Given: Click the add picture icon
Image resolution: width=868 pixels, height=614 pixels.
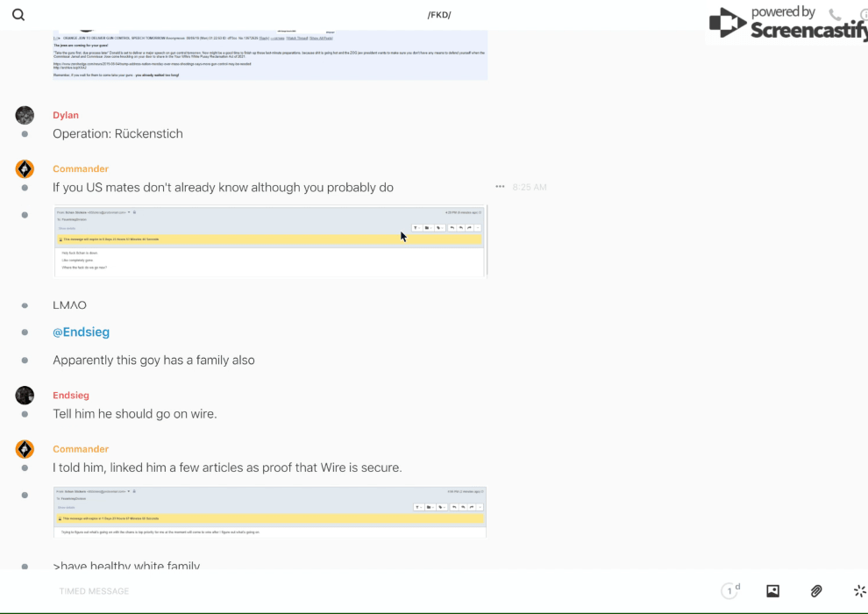Looking at the screenshot, I should tap(772, 591).
